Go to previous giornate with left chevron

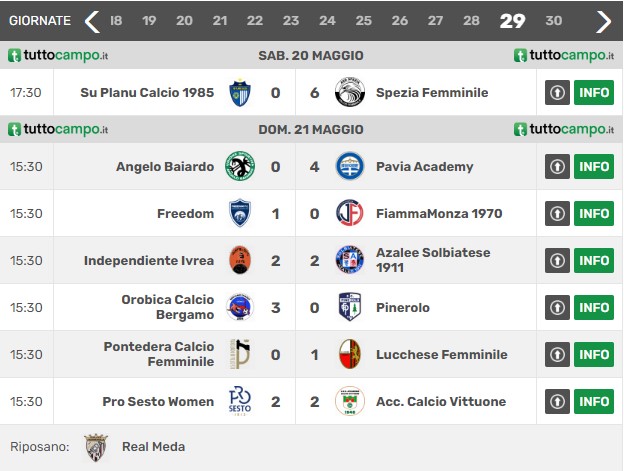[92, 21]
